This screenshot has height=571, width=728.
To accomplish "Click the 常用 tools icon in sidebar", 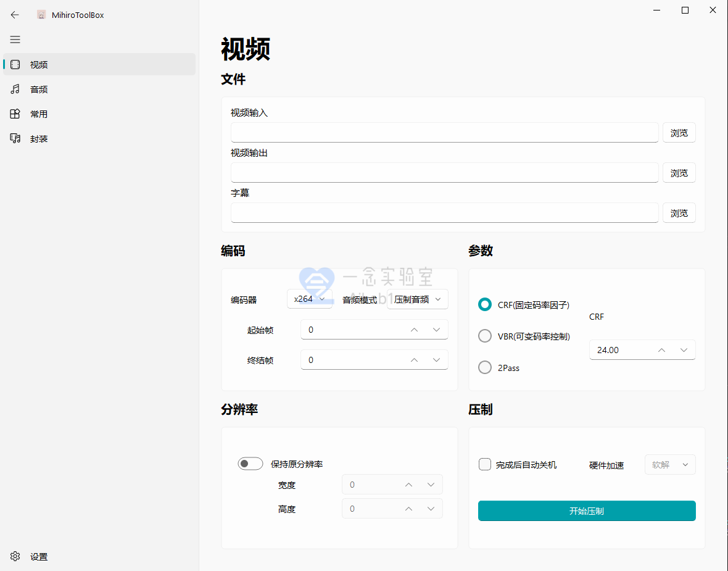I will tap(15, 114).
